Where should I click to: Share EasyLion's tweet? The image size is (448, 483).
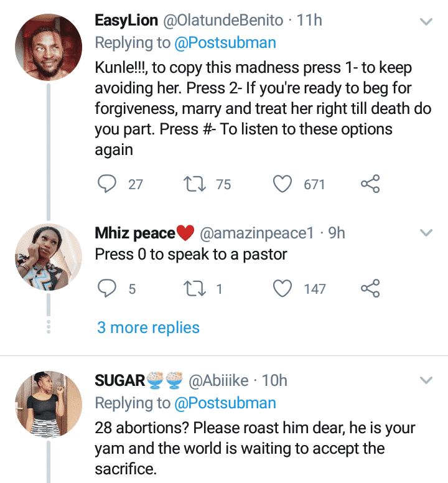click(370, 184)
